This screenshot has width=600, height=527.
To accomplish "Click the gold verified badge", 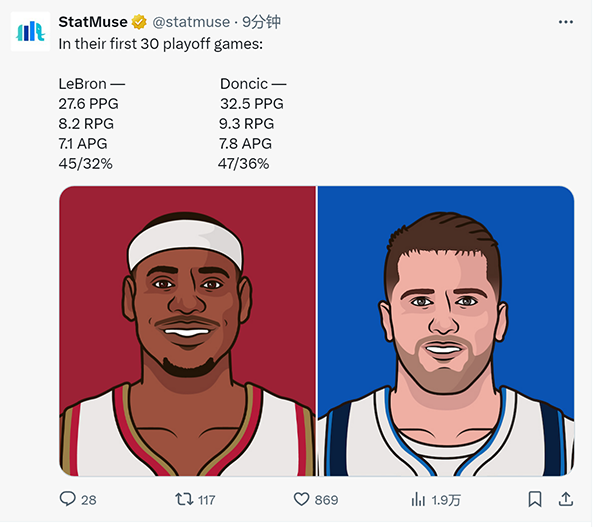I will 140,21.
